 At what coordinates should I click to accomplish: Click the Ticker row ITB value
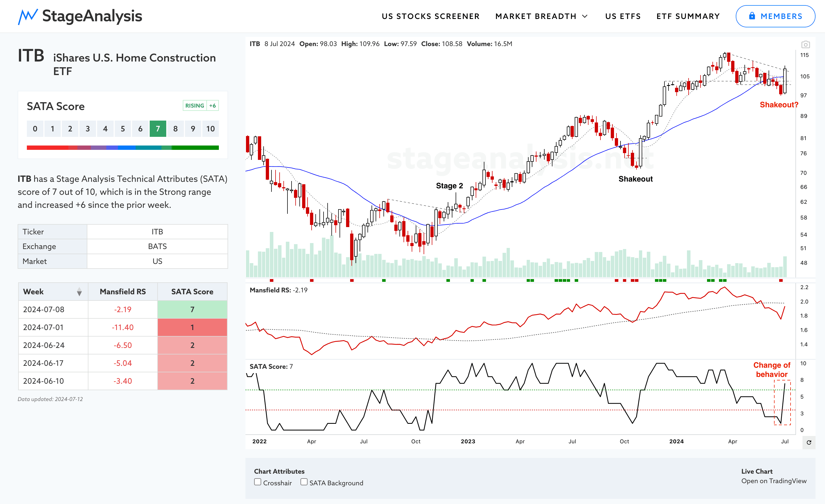tap(157, 232)
